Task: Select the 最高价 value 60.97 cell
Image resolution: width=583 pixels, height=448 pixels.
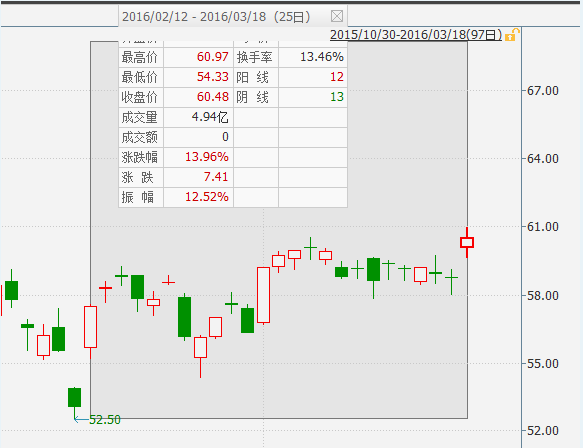Action: click(199, 57)
